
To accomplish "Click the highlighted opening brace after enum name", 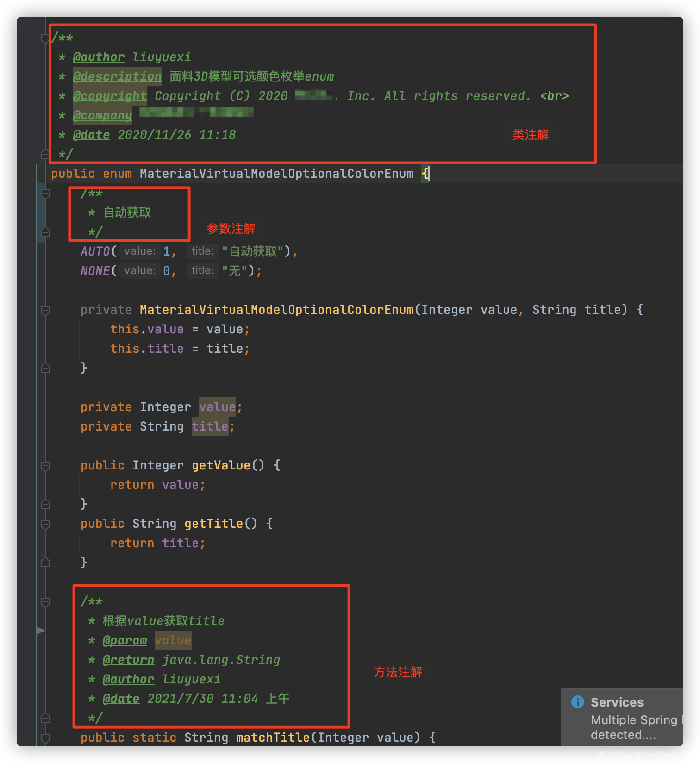I will 425,174.
